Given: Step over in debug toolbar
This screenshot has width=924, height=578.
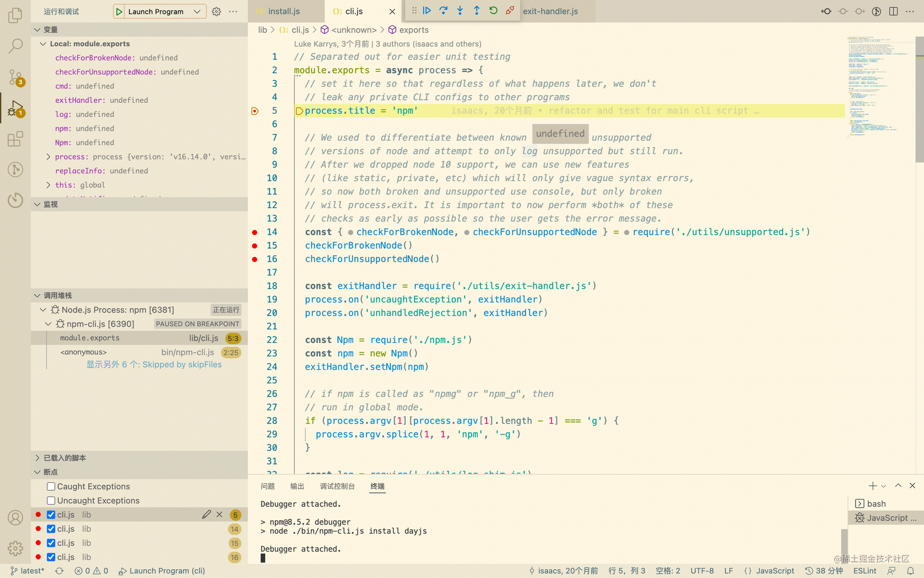Looking at the screenshot, I should click(444, 10).
